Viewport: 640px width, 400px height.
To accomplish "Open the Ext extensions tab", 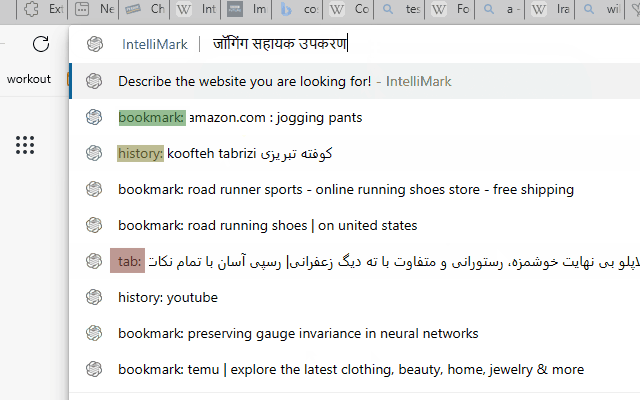I will click(x=42, y=9).
